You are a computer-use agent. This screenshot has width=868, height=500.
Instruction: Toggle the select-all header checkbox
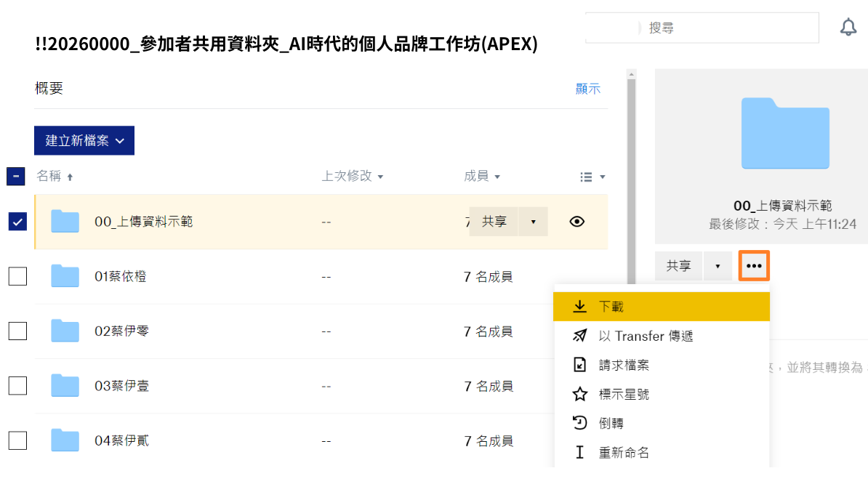[x=15, y=177]
